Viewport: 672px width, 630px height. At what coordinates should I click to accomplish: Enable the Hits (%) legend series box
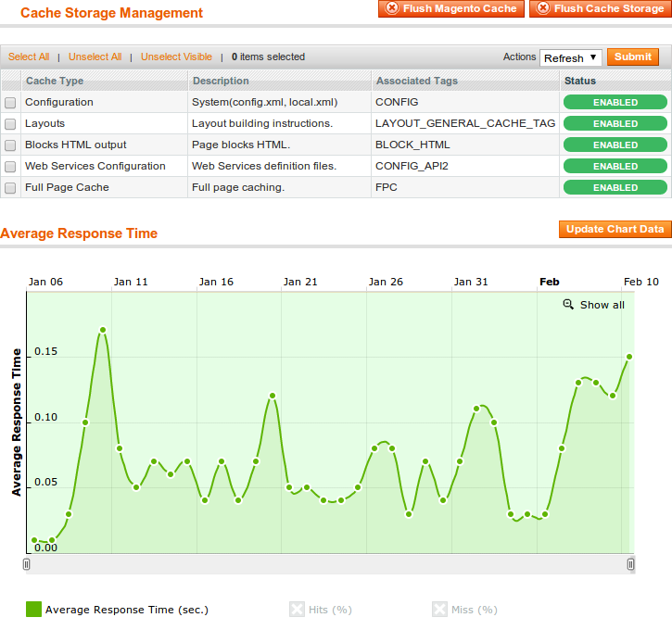[297, 610]
